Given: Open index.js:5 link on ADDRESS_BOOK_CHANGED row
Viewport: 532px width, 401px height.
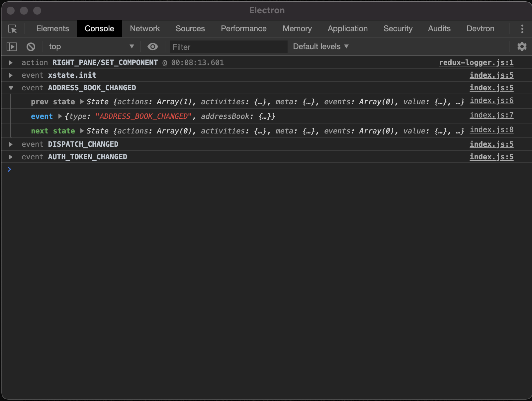Looking at the screenshot, I should (x=491, y=88).
